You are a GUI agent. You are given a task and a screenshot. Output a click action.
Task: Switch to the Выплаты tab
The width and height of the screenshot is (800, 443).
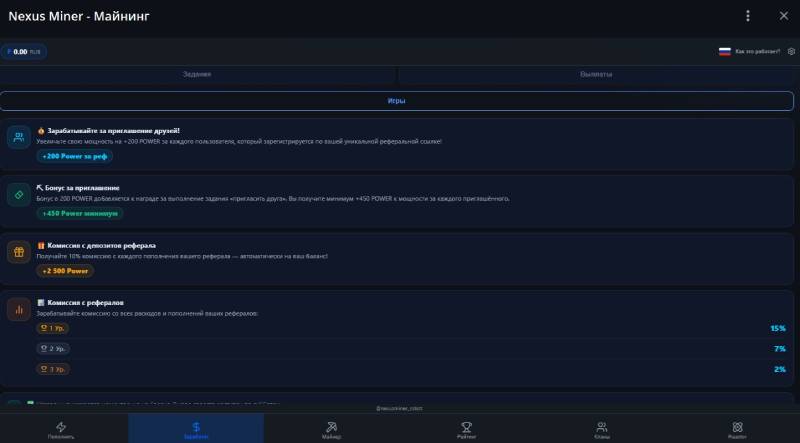pyautogui.click(x=596, y=75)
